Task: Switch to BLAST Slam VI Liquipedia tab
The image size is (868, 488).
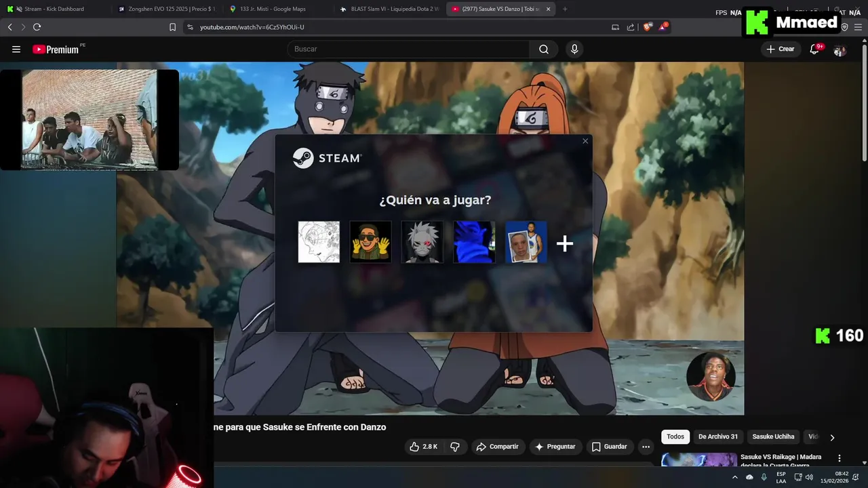Action: [x=389, y=9]
